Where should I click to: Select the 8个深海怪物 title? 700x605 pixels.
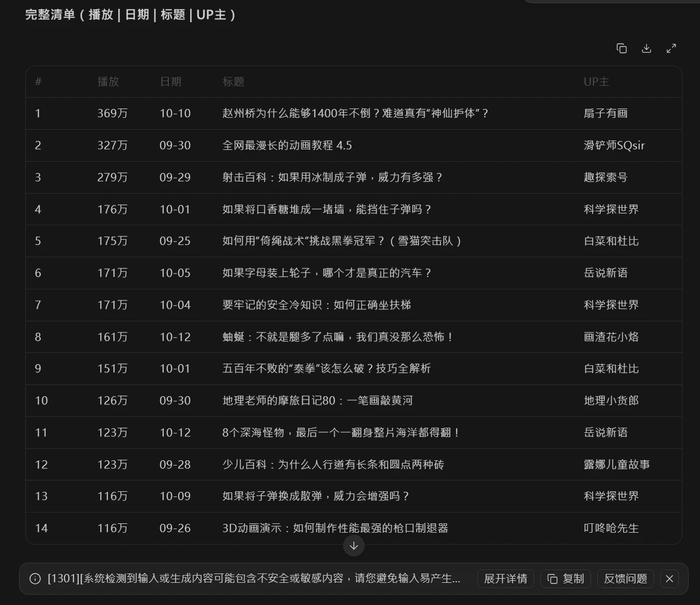coord(341,432)
